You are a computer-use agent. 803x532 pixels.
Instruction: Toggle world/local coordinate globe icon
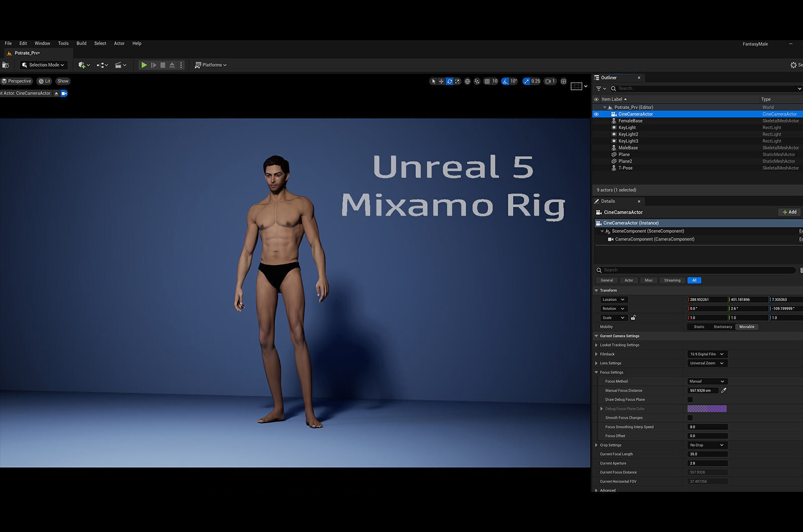467,81
